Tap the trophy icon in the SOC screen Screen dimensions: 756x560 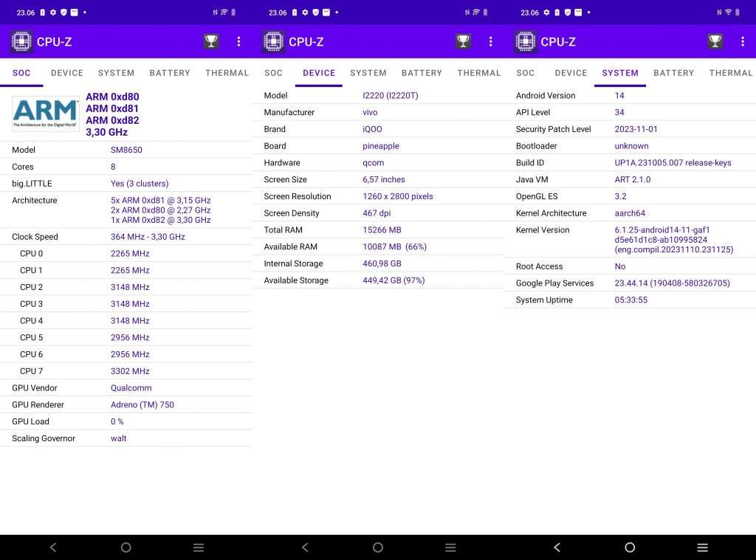[x=211, y=41]
